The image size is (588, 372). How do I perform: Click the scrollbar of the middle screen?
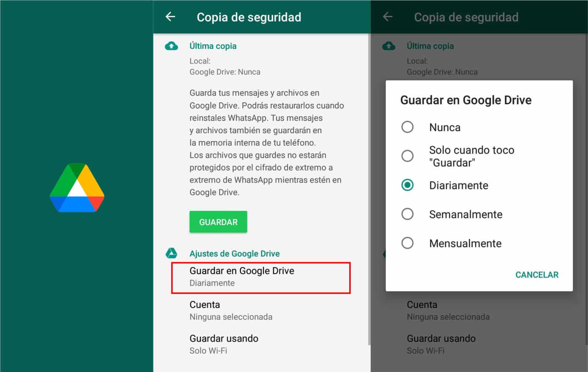point(369,189)
